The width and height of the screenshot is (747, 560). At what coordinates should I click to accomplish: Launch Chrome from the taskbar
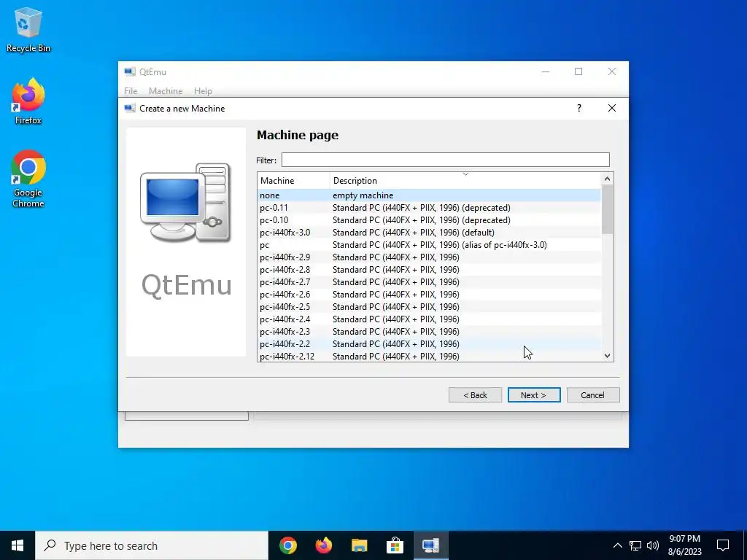287,545
